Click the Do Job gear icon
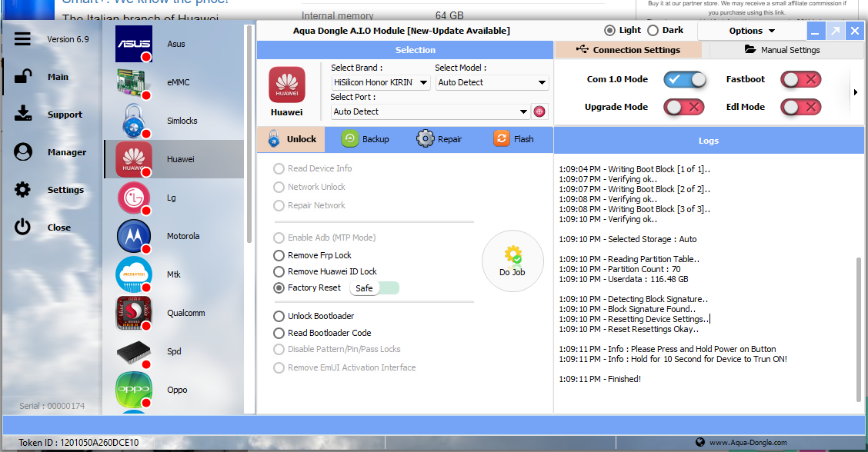Image resolution: width=868 pixels, height=452 pixels. tap(512, 255)
